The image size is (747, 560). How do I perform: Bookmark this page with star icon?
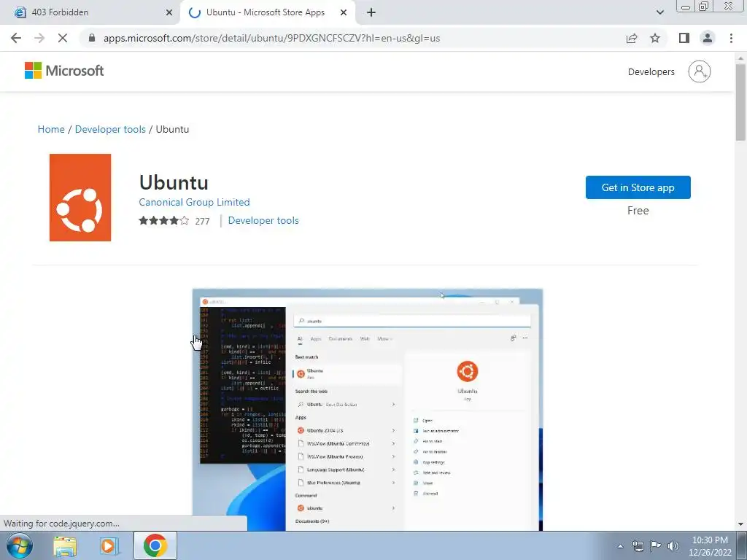pyautogui.click(x=655, y=38)
